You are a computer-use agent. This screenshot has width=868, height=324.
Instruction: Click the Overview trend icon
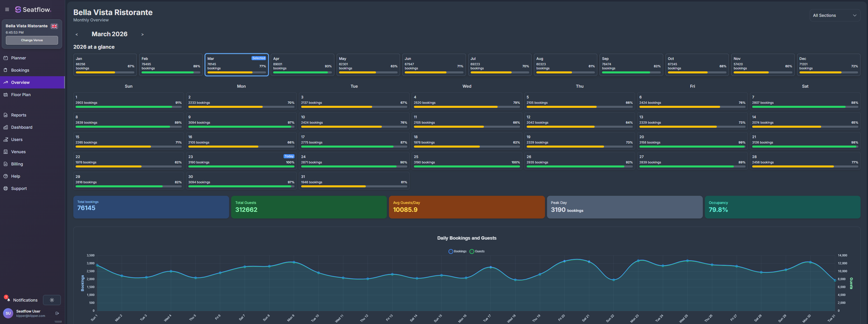click(x=6, y=82)
